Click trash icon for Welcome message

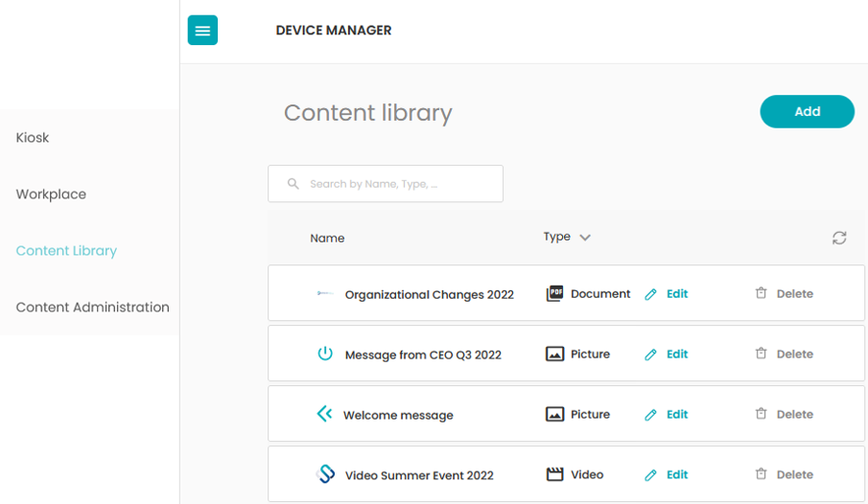tap(762, 413)
